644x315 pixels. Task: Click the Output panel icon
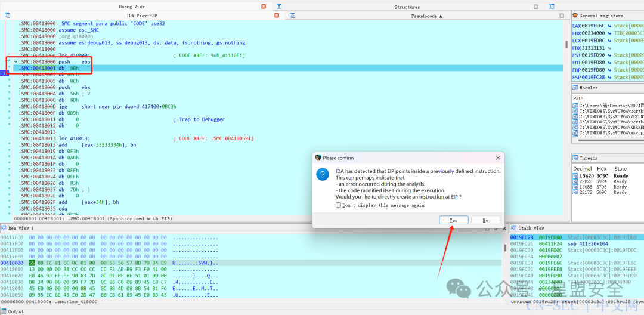click(x=4, y=311)
